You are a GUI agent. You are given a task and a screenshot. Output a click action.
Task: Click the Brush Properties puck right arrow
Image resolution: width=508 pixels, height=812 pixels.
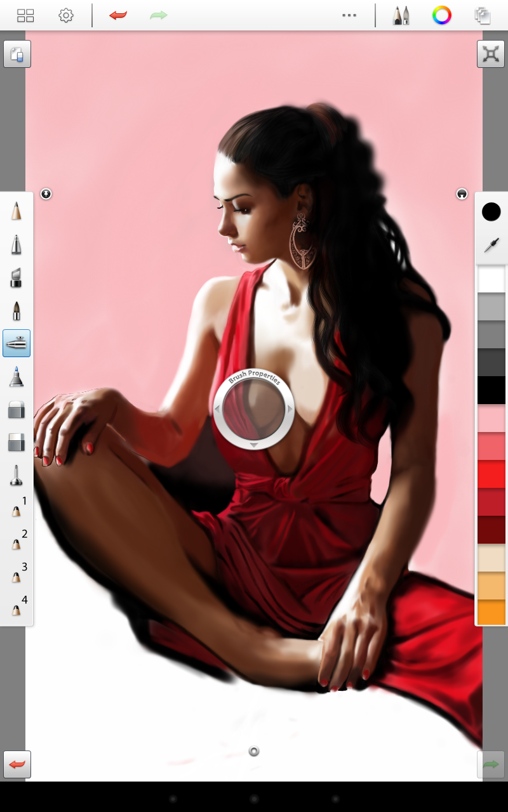pos(290,409)
